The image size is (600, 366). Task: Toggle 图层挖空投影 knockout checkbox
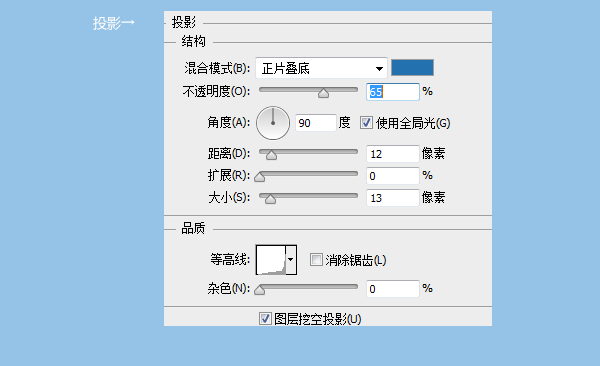(x=265, y=319)
